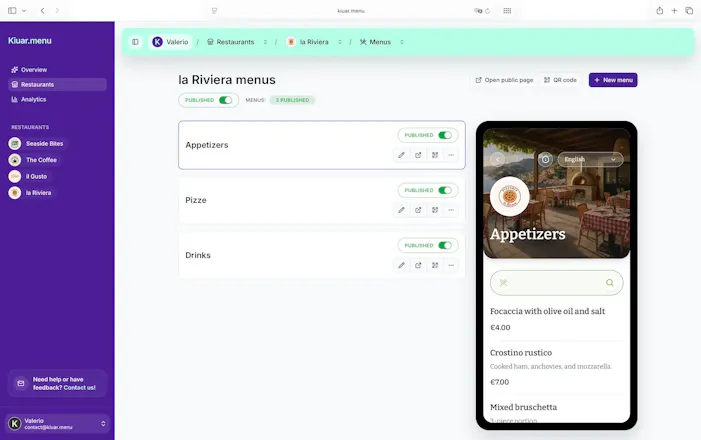Open Appetizers menu in external page icon
Screen dimensions: 701x440
418,155
